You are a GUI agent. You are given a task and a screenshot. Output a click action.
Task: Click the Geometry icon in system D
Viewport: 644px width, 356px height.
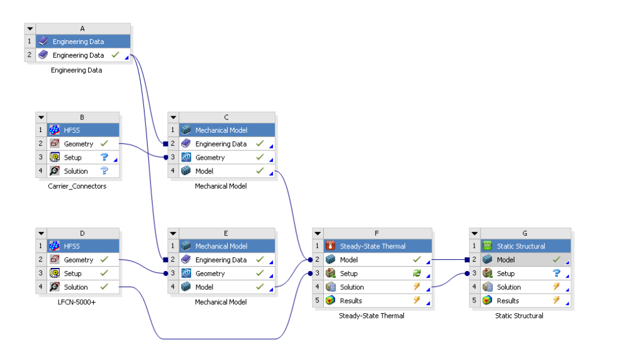pyautogui.click(x=55, y=260)
